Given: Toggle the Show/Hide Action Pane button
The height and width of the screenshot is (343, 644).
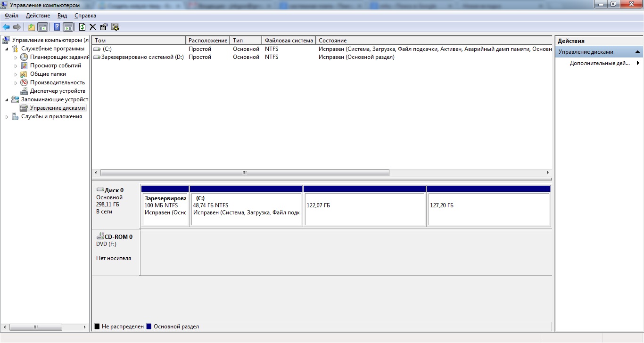Looking at the screenshot, I should 68,27.
